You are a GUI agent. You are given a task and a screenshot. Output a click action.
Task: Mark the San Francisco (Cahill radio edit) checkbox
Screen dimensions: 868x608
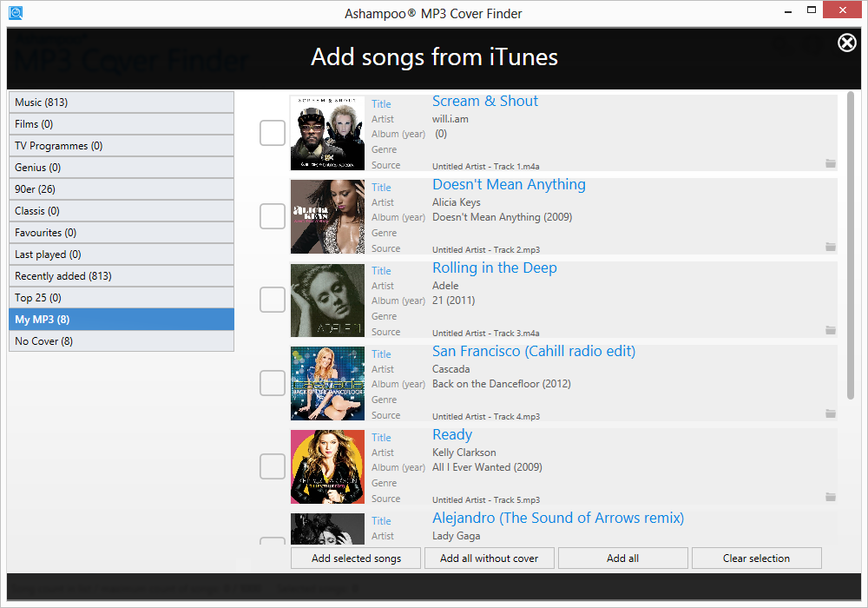(x=273, y=383)
